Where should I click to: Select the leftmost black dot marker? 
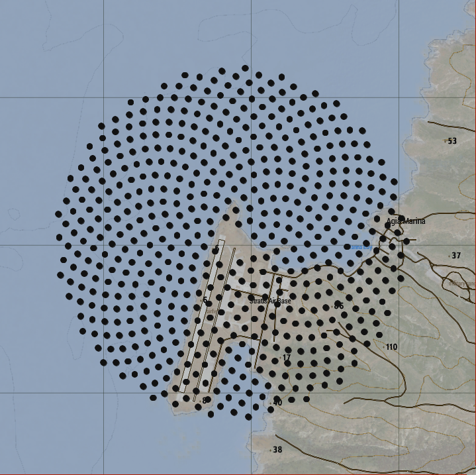point(58,214)
